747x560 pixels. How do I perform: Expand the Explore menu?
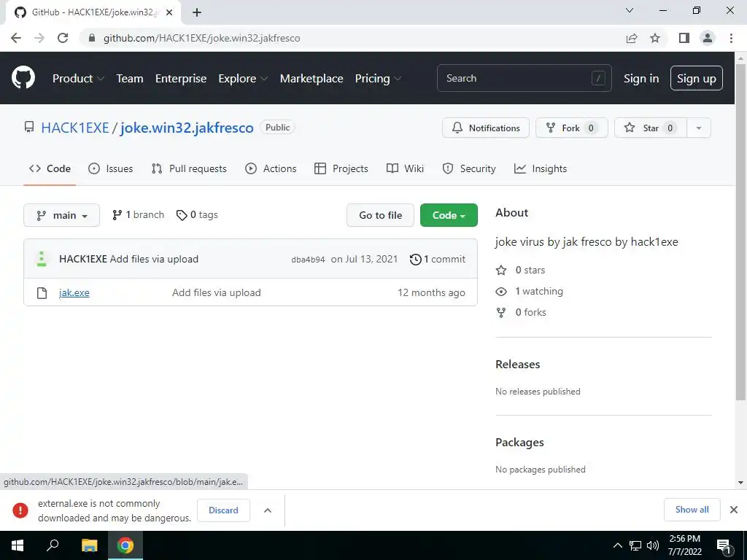pos(243,78)
